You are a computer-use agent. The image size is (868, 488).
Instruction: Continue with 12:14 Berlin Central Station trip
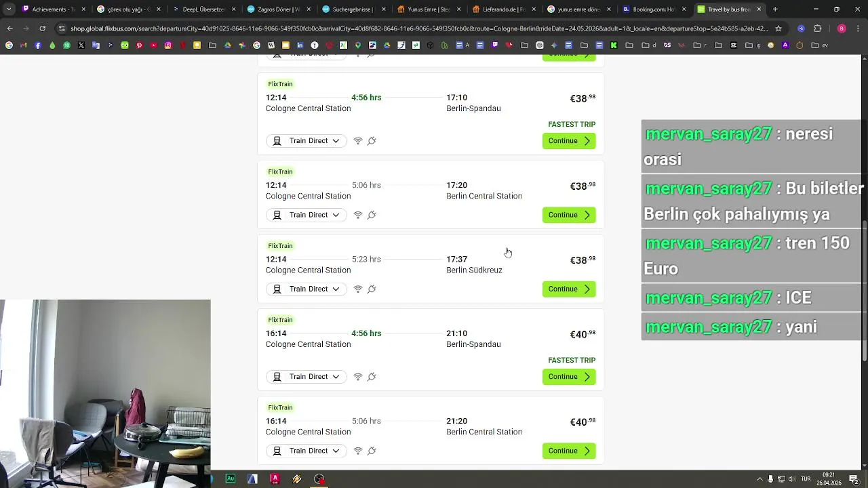tap(569, 215)
